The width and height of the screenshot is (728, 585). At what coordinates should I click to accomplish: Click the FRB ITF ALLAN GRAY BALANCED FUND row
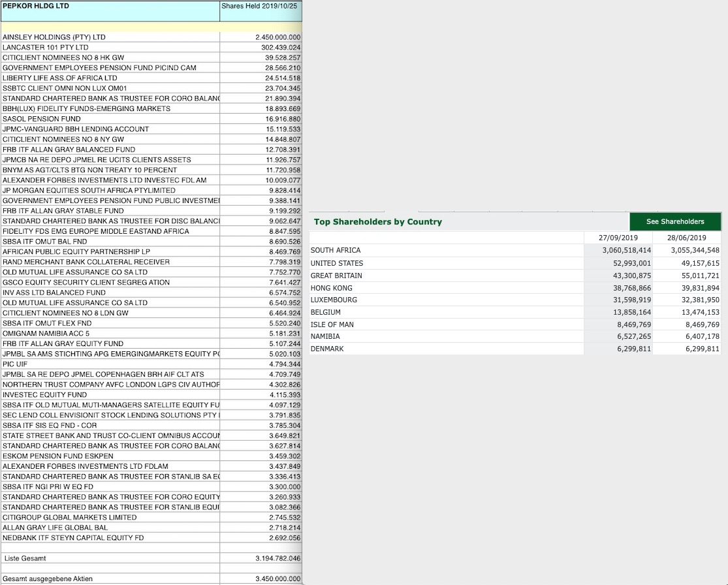click(x=59, y=150)
